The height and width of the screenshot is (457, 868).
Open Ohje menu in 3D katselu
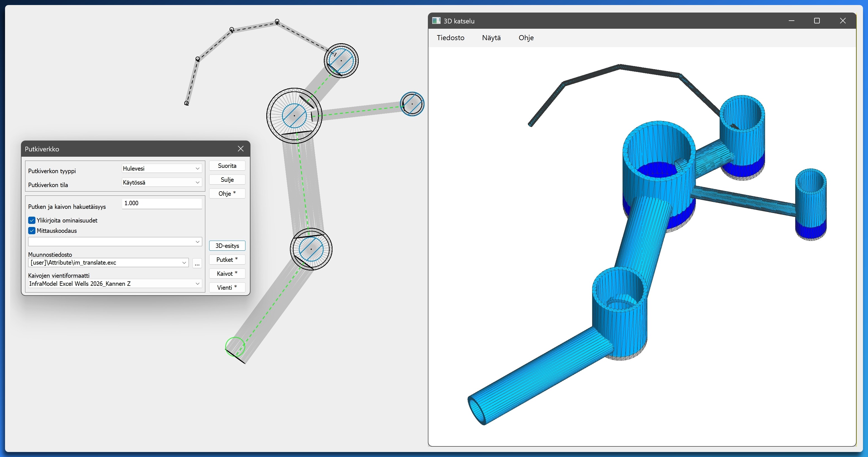(x=526, y=38)
